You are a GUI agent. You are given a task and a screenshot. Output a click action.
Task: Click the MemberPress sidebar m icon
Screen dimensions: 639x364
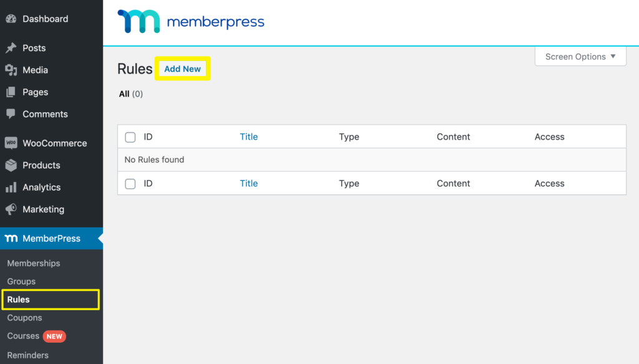pyautogui.click(x=11, y=238)
